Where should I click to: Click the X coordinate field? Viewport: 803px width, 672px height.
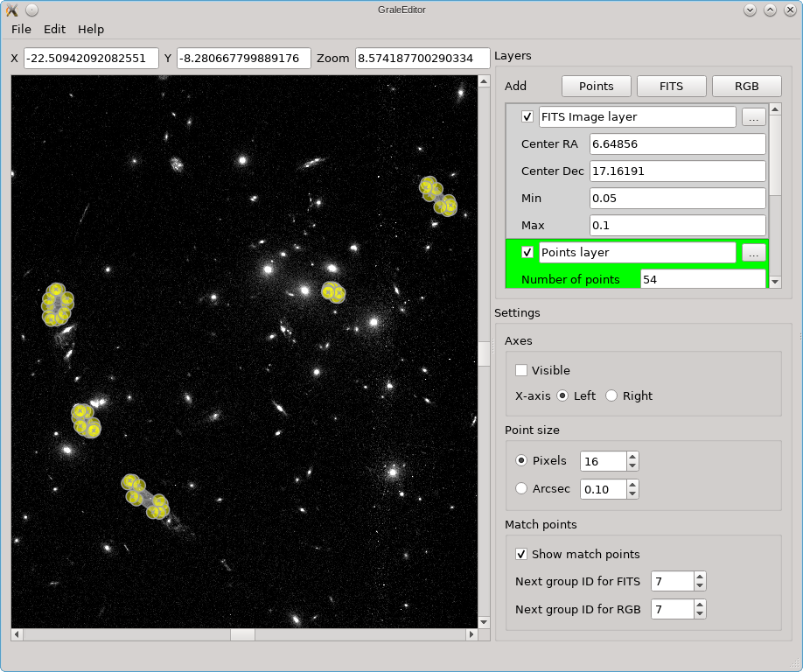coord(91,59)
